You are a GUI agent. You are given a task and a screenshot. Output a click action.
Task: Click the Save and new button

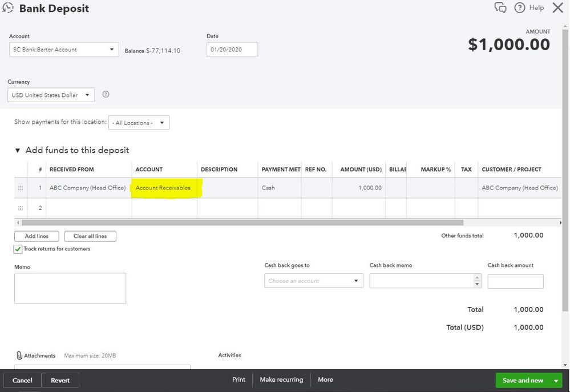523,381
